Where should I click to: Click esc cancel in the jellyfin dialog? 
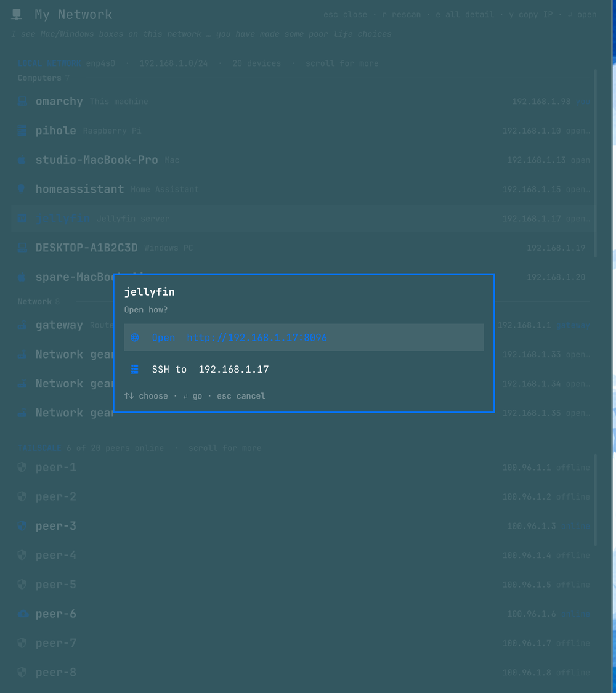point(241,396)
